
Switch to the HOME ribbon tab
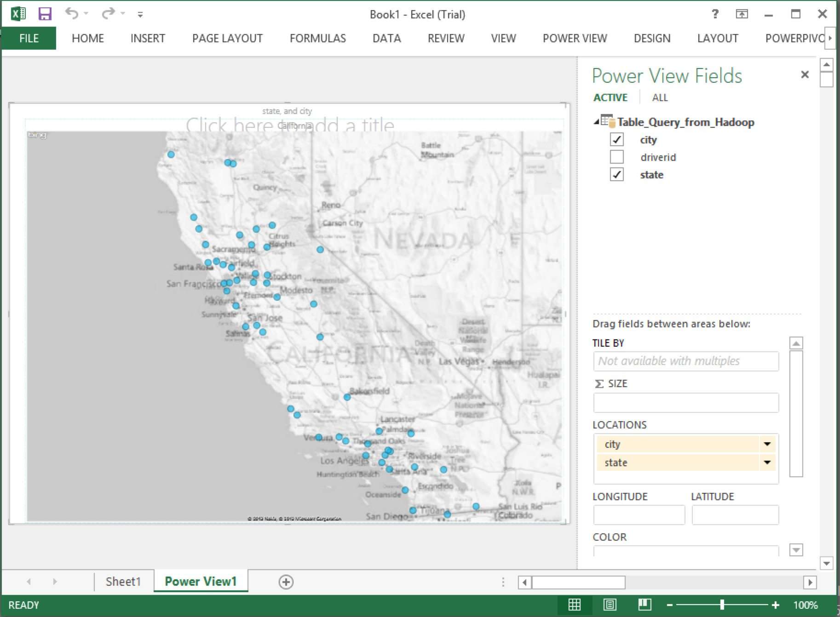point(88,38)
